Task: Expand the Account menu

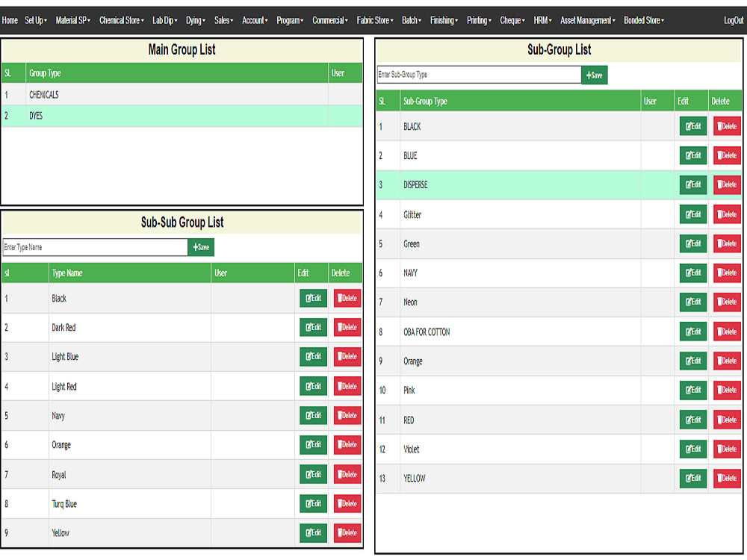Action: [x=255, y=20]
